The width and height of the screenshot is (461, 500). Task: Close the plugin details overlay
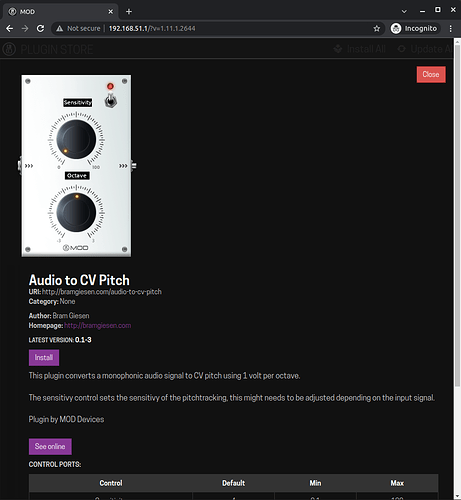pos(431,74)
